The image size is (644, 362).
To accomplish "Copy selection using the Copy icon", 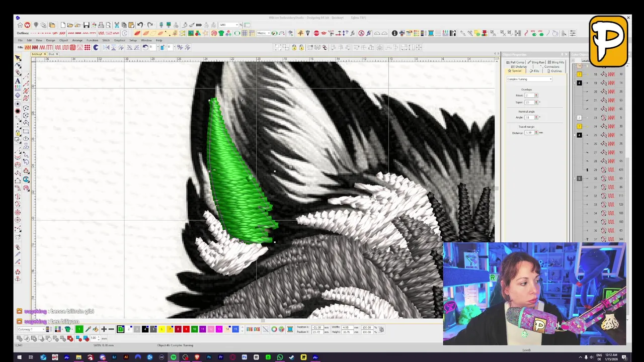I will [124, 25].
